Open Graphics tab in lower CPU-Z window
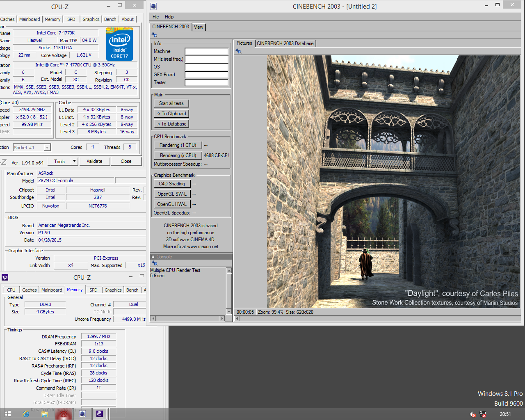This screenshot has height=420, width=525. pyautogui.click(x=113, y=290)
